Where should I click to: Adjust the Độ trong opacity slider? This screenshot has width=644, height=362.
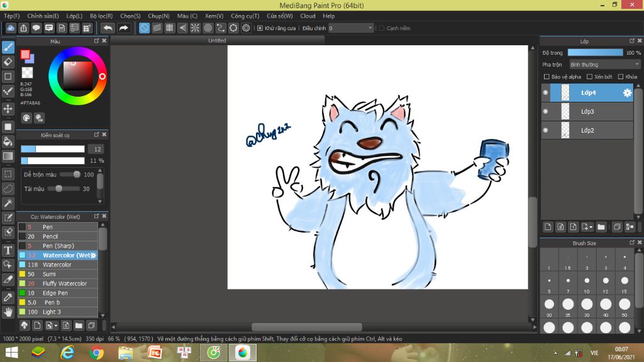[x=595, y=53]
